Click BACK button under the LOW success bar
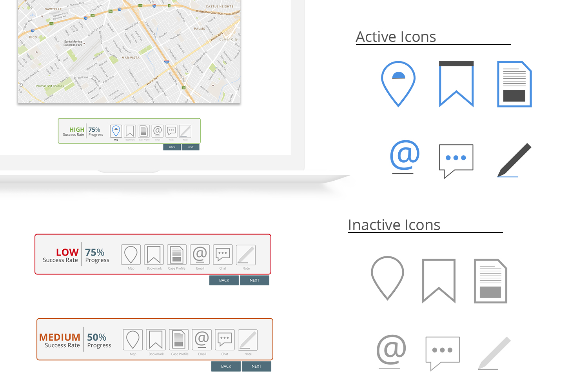This screenshot has width=588, height=392. coord(224,280)
